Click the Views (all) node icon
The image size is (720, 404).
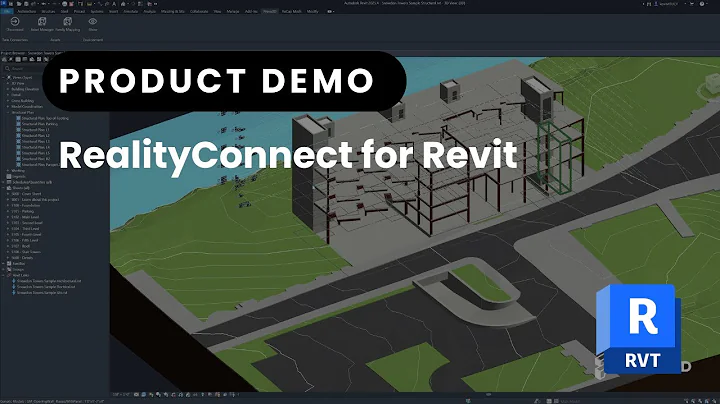(x=9, y=78)
